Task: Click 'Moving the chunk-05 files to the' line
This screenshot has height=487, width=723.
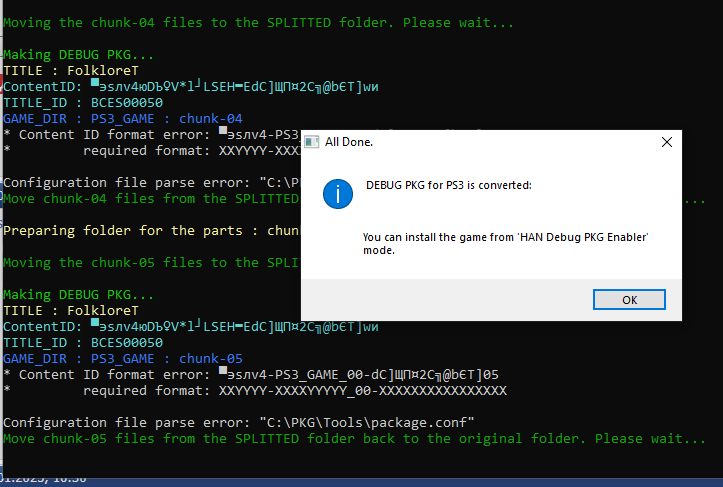Action: 151,262
